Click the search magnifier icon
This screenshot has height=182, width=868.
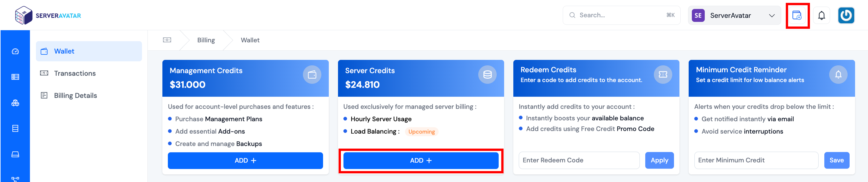(572, 15)
